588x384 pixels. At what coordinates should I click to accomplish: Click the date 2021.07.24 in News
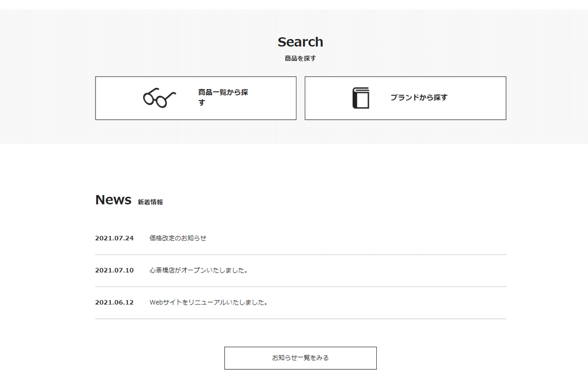pyautogui.click(x=114, y=238)
